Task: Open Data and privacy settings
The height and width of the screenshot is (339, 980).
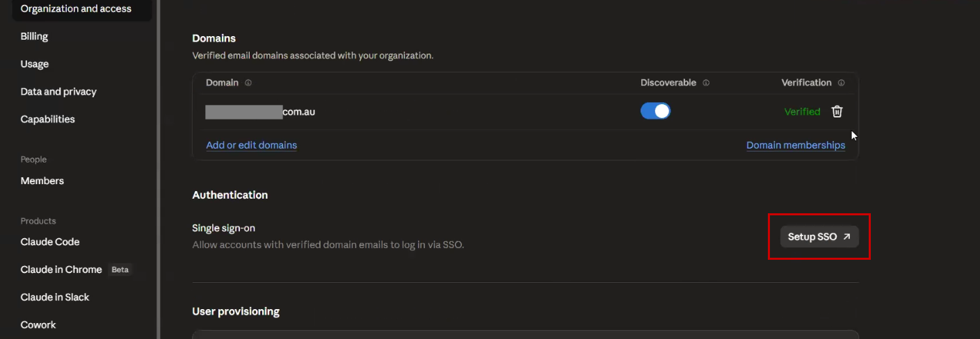Action: tap(58, 92)
